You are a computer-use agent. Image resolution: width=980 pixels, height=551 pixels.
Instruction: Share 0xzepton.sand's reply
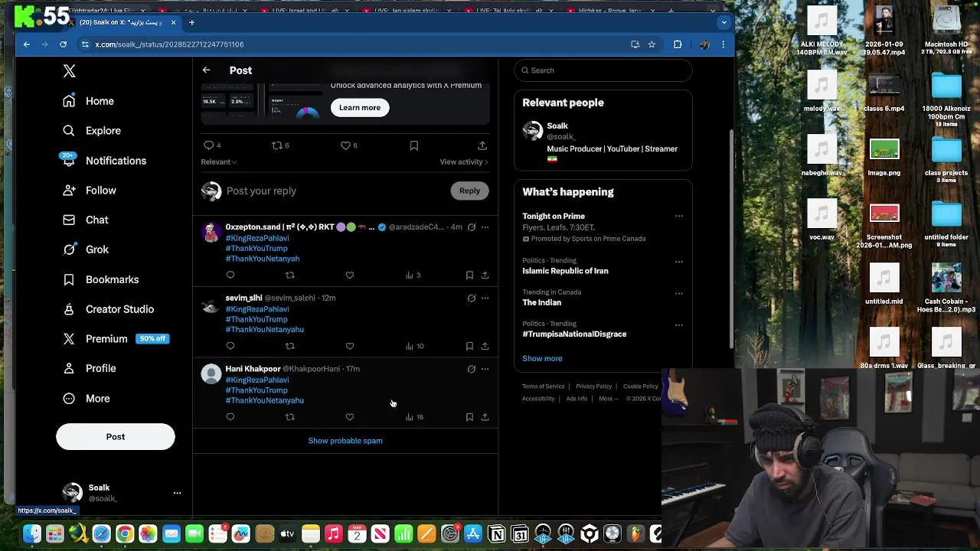[x=485, y=275]
